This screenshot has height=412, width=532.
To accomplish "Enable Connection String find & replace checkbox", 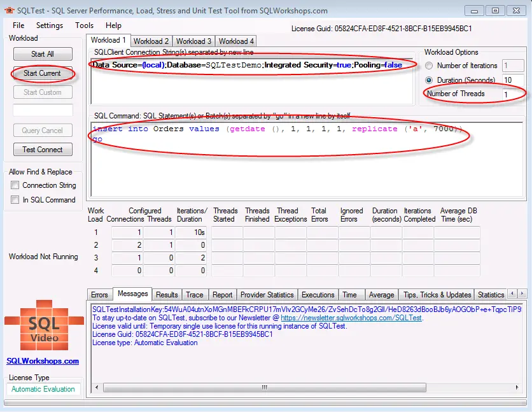I will coord(15,185).
